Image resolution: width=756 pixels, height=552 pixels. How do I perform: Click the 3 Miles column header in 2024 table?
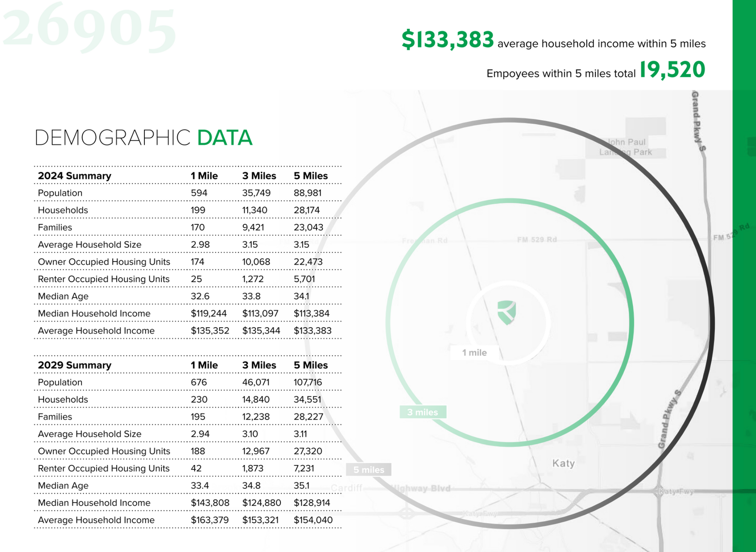259,176
